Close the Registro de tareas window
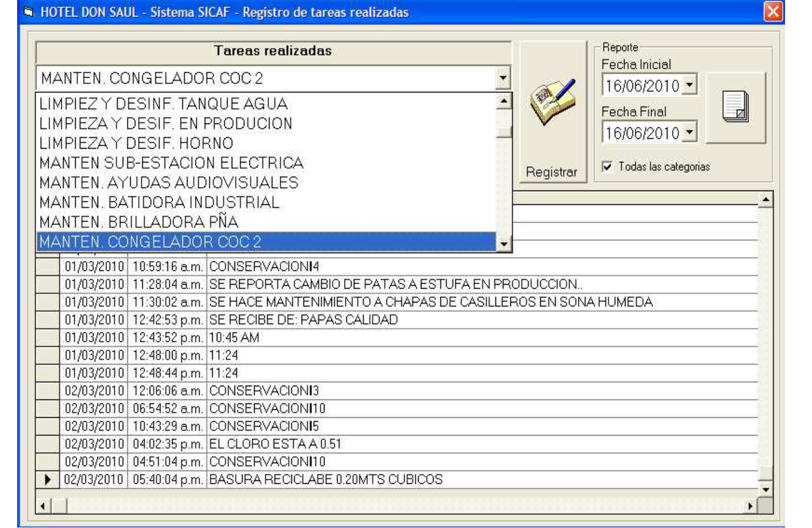Viewport: 812px width, 528px height. (x=773, y=11)
